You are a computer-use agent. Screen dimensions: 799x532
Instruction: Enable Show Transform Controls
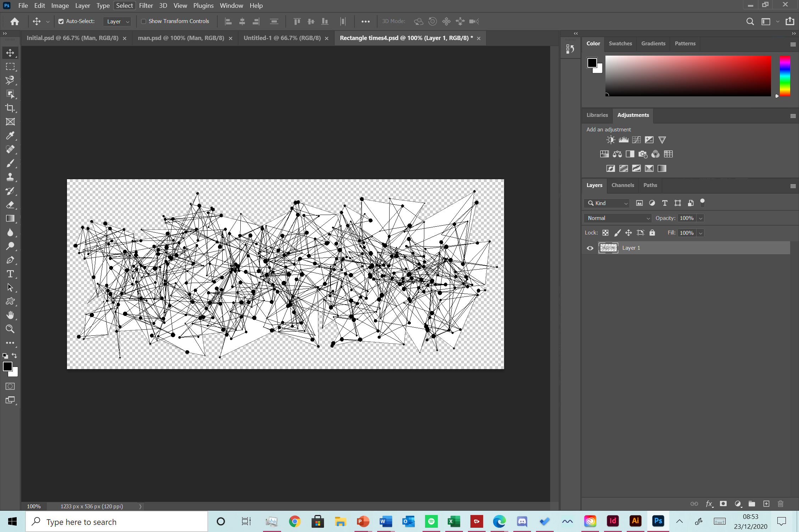point(144,21)
